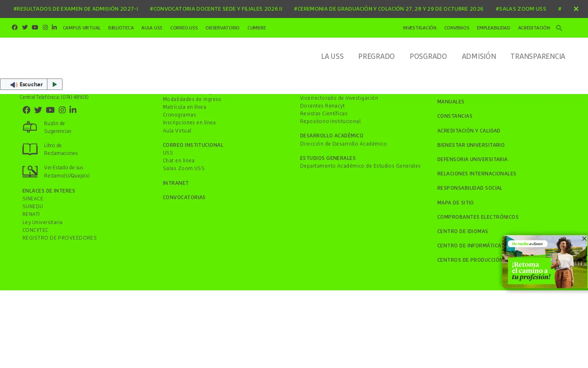Open TRANSPARENCIA main menu

(538, 56)
